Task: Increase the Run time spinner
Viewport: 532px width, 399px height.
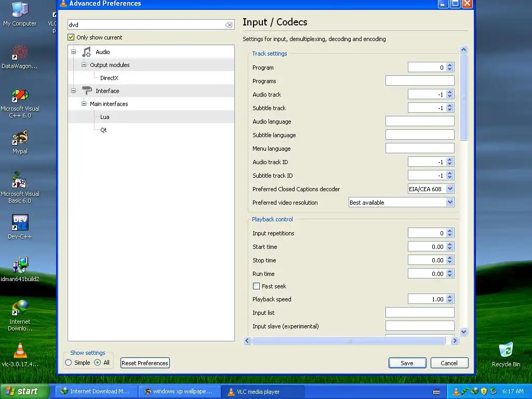Action: 450,271
